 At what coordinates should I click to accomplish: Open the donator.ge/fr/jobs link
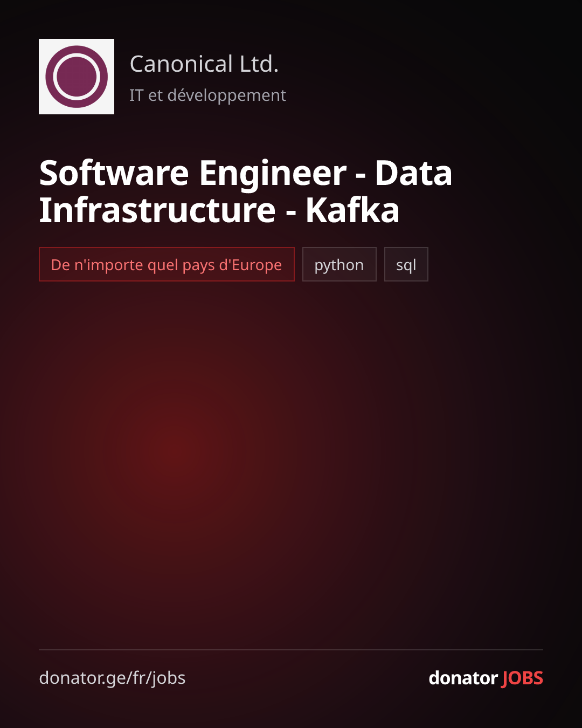[x=112, y=678]
